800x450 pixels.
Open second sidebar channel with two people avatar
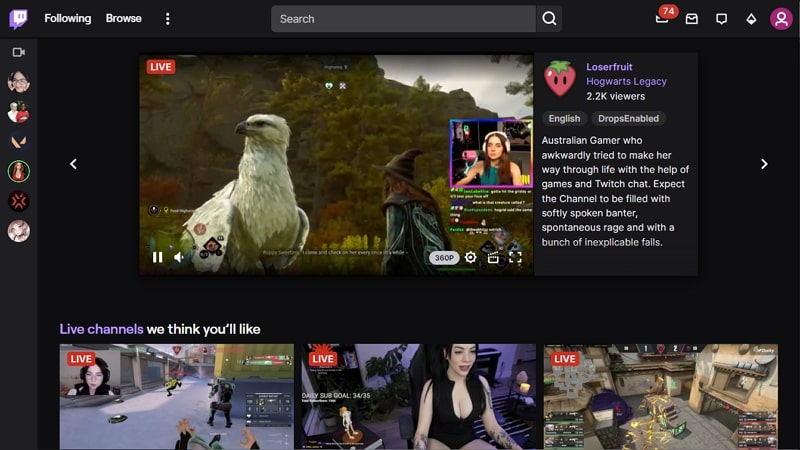pos(18,112)
